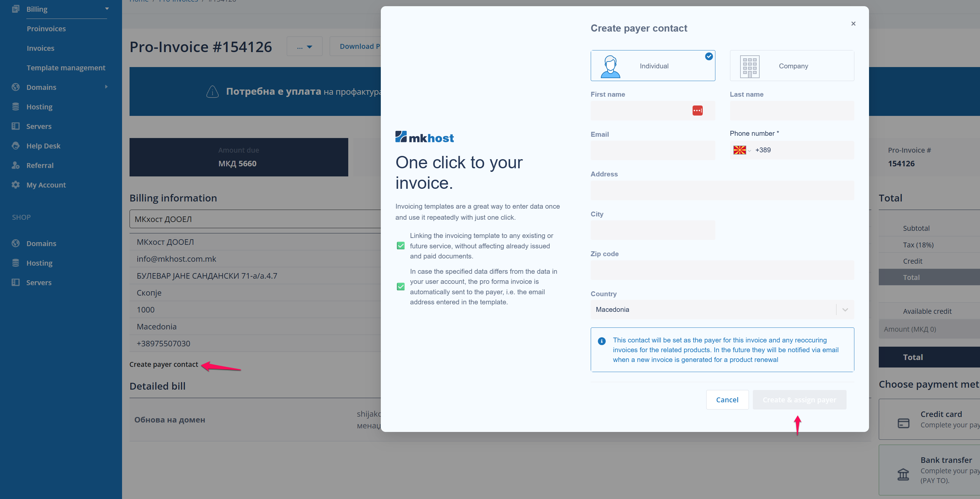Click the Cancel button in the dialog
This screenshot has height=499, width=980.
coord(727,400)
